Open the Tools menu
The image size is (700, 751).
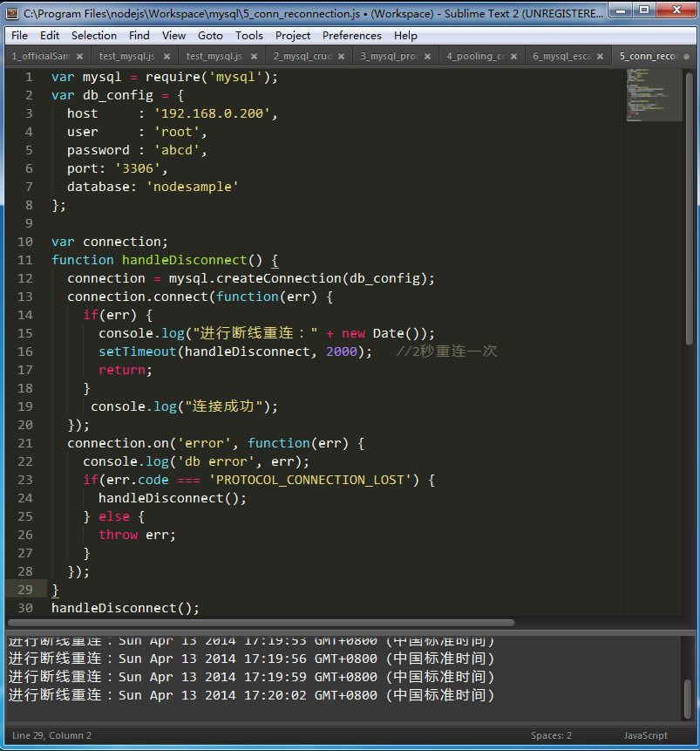pos(249,36)
